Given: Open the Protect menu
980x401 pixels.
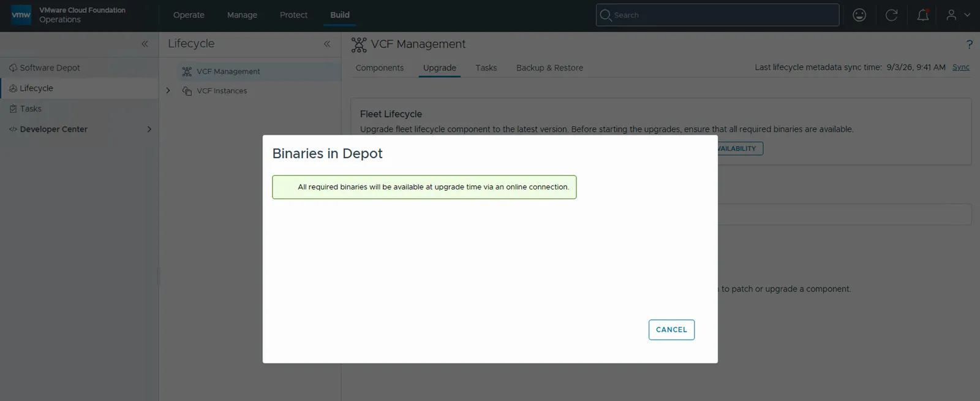Looking at the screenshot, I should [x=293, y=15].
